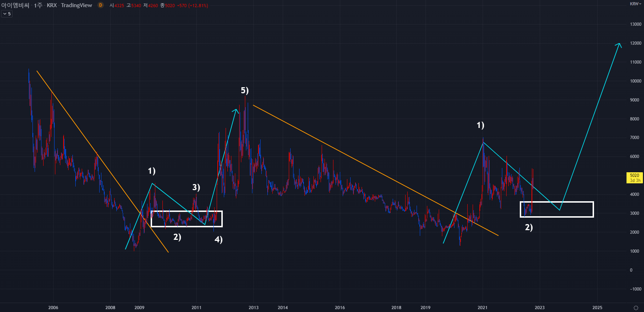
Task: Click the 6000 price scale label
Action: pos(634,157)
